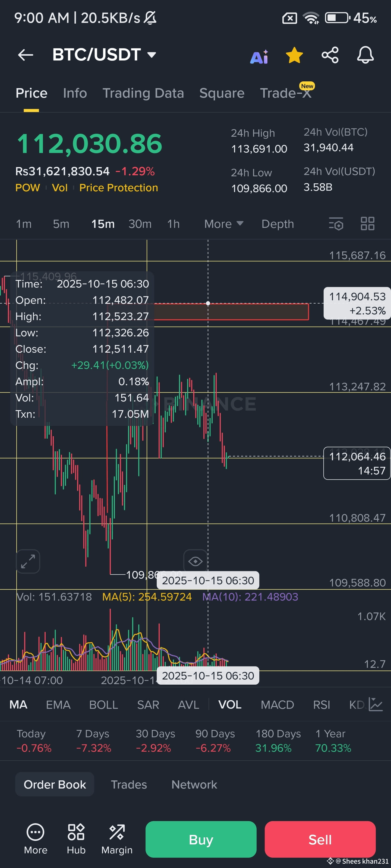Viewport: 391px width, 868px height.
Task: Tap the POW tag
Action: click(x=28, y=188)
